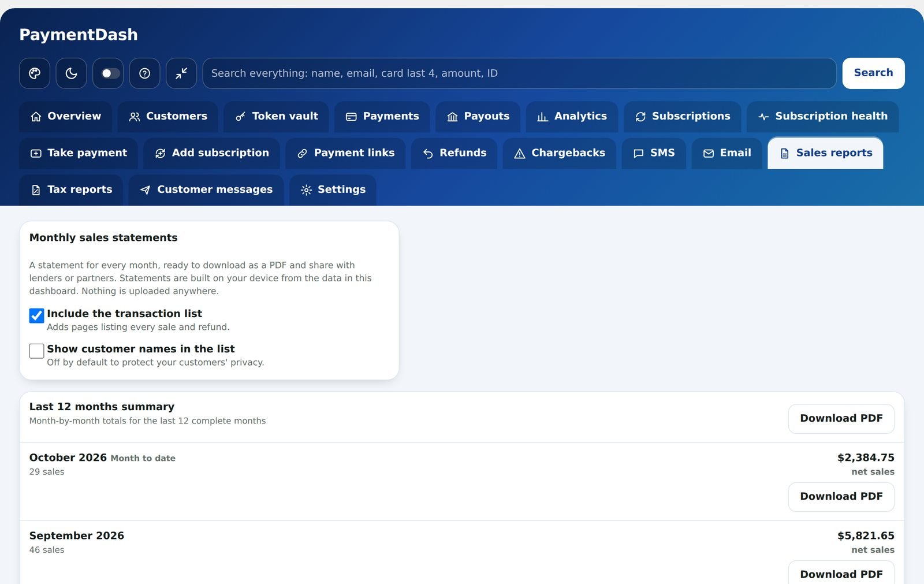Click the Refunds undo arrow icon
924x584 pixels.
tap(428, 154)
